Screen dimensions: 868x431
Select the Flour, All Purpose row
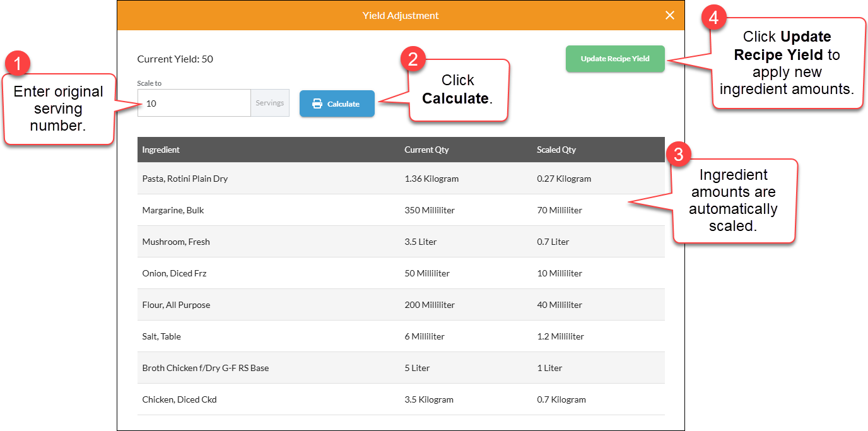tap(401, 305)
